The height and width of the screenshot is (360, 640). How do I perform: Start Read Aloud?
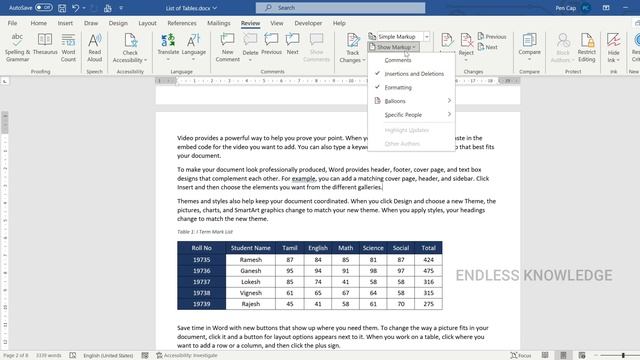[95, 47]
